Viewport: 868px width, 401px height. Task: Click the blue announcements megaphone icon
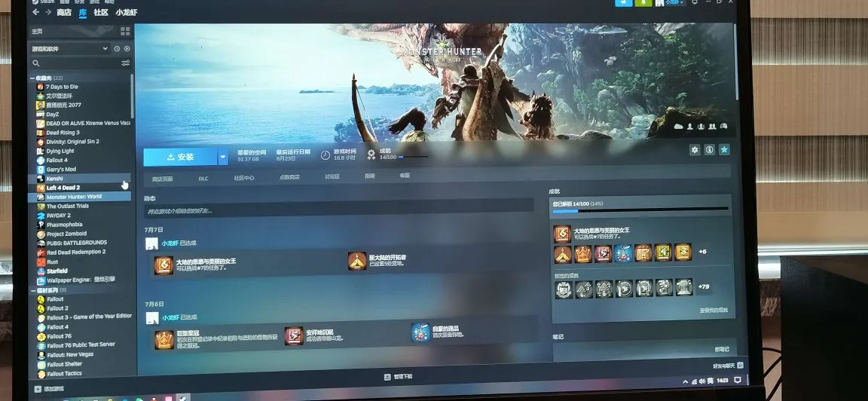(x=623, y=3)
